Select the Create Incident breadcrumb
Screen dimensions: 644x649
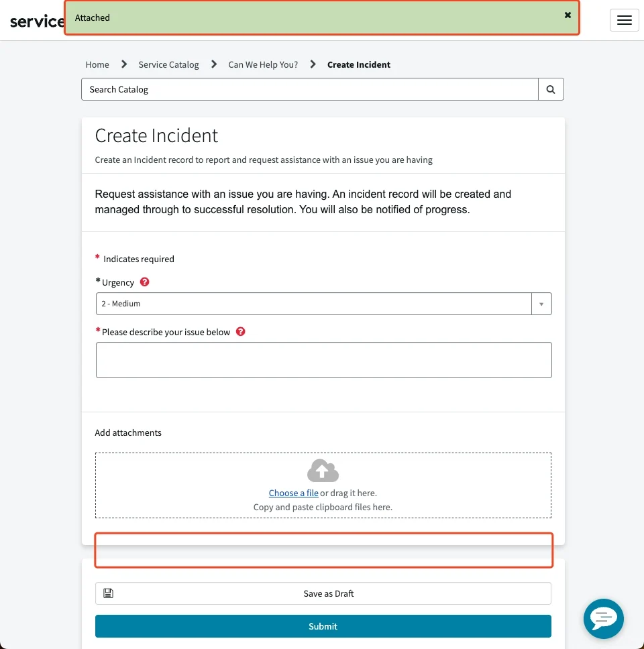pyautogui.click(x=359, y=65)
